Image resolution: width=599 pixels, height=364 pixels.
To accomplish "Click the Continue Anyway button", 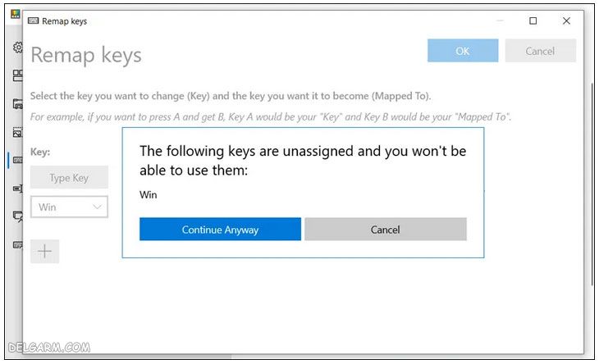I will [220, 230].
